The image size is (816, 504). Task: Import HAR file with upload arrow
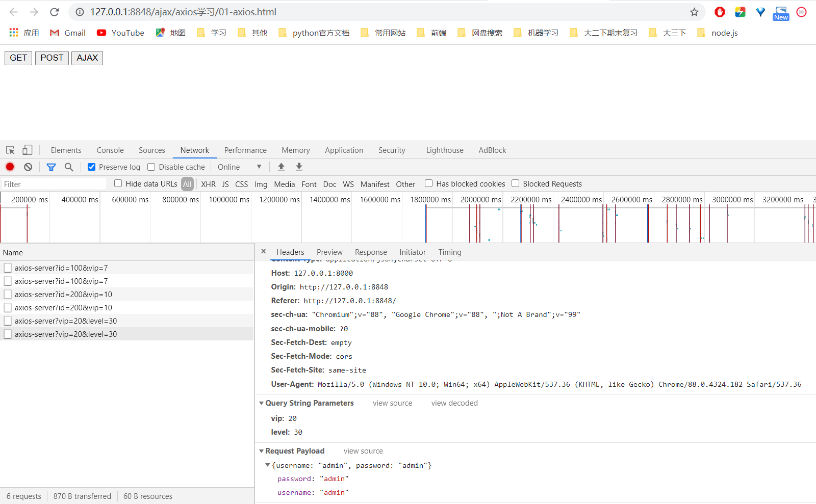click(x=281, y=167)
